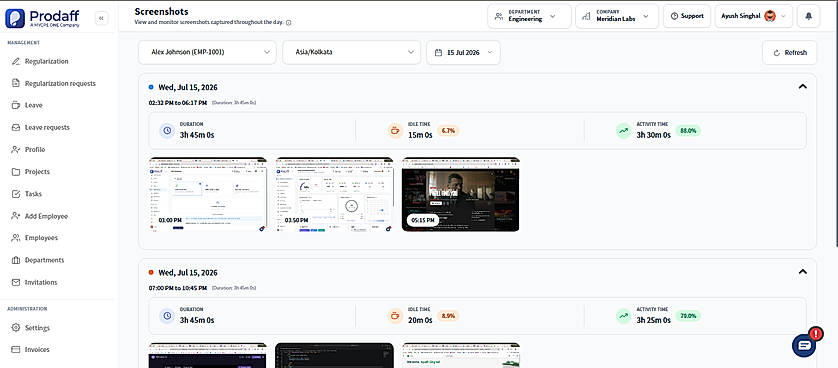This screenshot has height=368, width=838.
Task: Open the Department Engineering dropdown
Action: coord(529,16)
